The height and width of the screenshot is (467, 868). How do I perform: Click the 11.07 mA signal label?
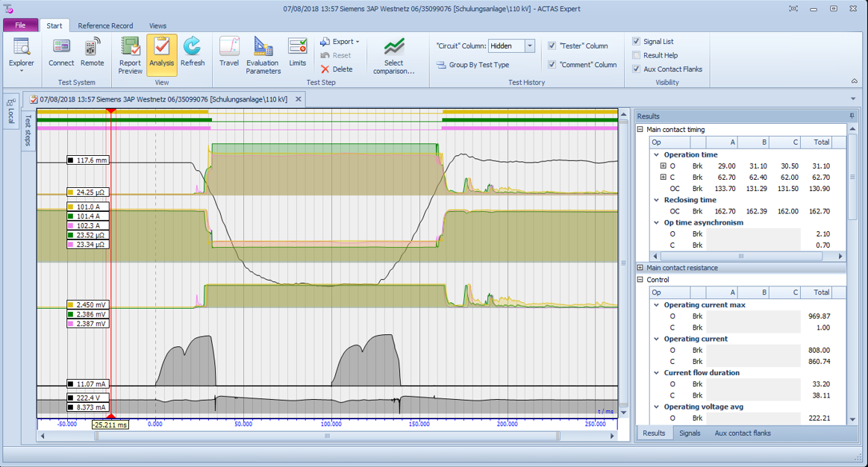(88, 384)
